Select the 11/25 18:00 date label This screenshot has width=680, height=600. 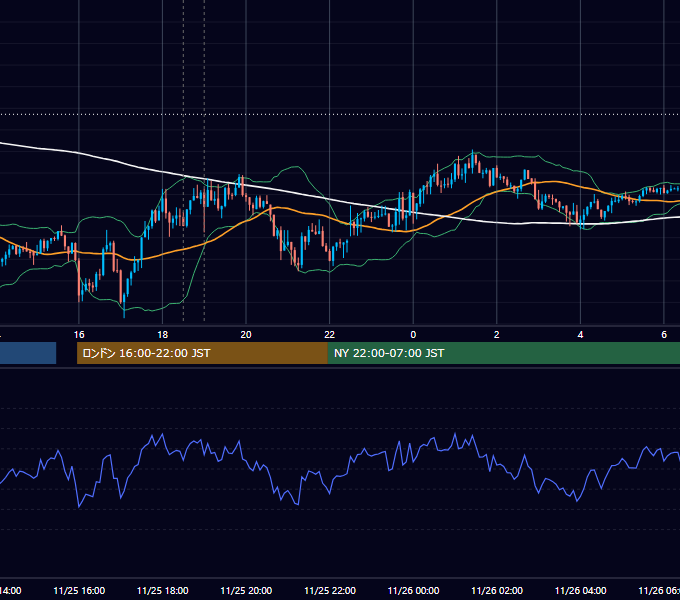click(163, 590)
